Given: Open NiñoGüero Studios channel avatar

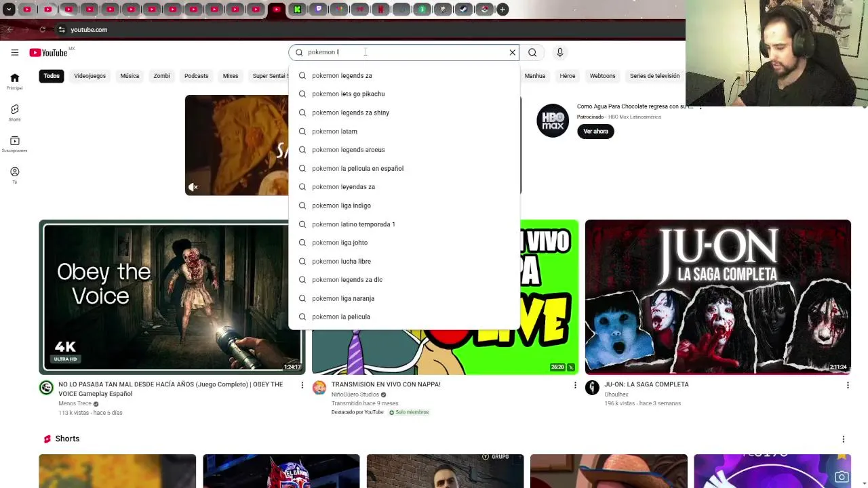Looking at the screenshot, I should pyautogui.click(x=319, y=388).
